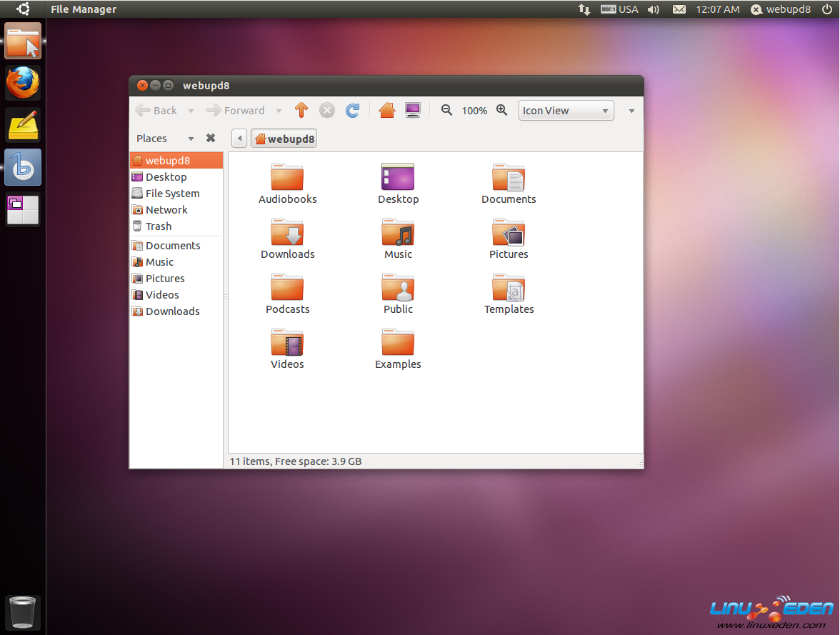Expand the Back history dropdown arrow
The image size is (840, 635).
point(191,111)
